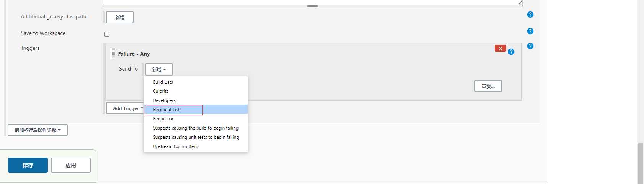Click the page vertical scrollbar thumb
The height and width of the screenshot is (184, 644).
click(x=641, y=163)
